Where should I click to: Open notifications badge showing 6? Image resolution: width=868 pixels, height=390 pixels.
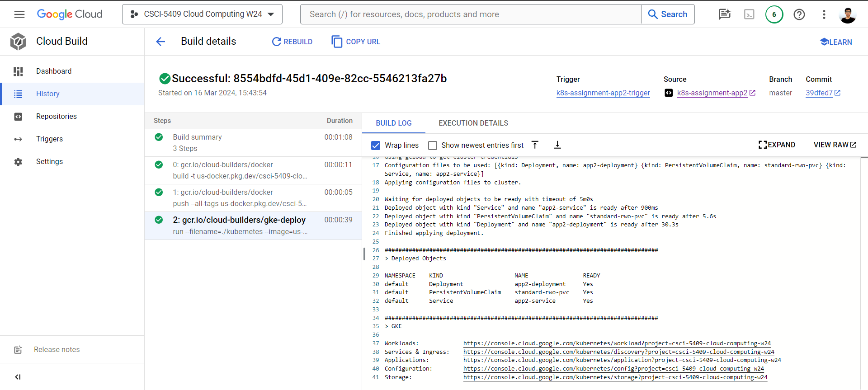pos(774,14)
